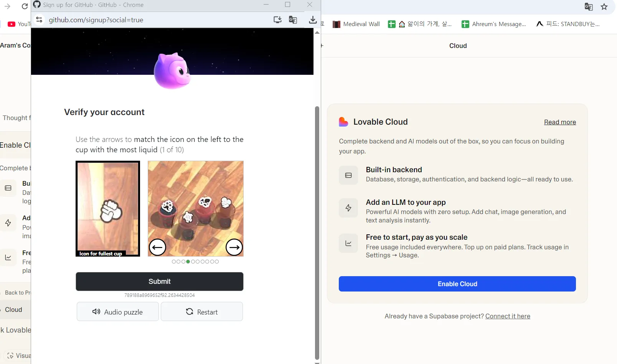
Task: Click the translate icon in the background browser toolbar
Action: (x=589, y=7)
